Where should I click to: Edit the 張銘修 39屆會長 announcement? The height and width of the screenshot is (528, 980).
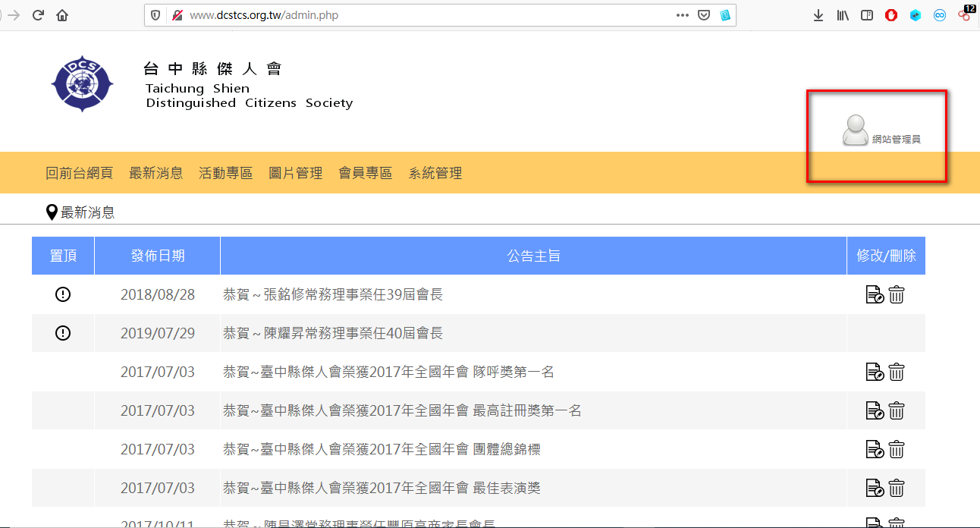click(875, 294)
